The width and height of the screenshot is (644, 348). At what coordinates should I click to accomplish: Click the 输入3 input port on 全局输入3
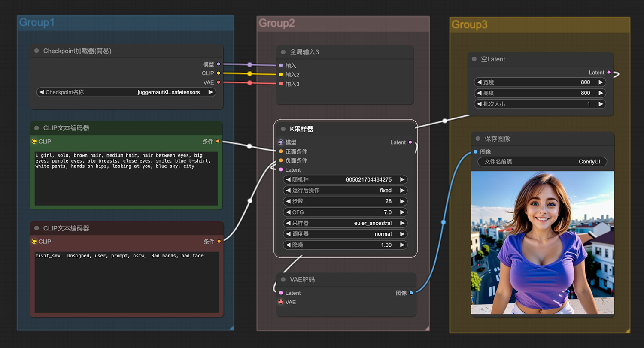pos(281,84)
